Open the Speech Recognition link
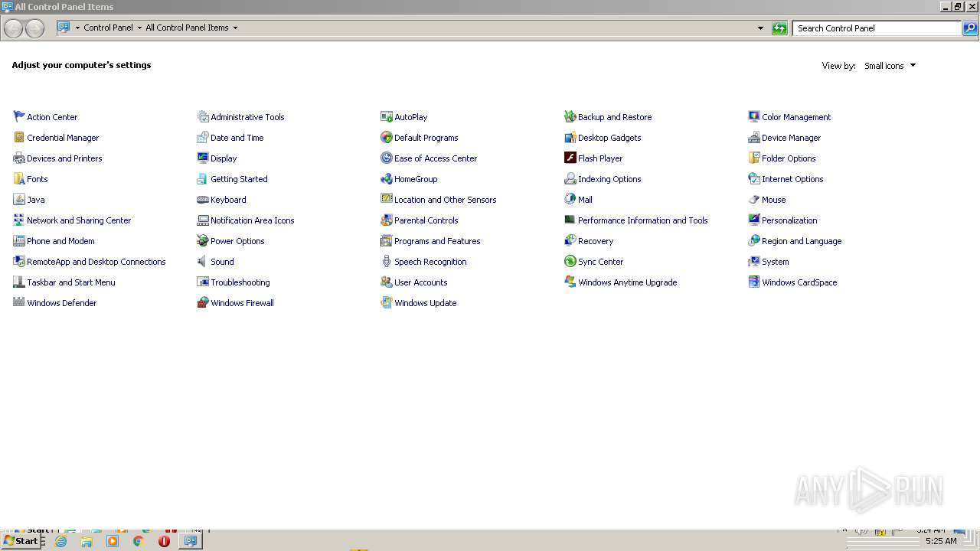The image size is (980, 551). tap(430, 262)
